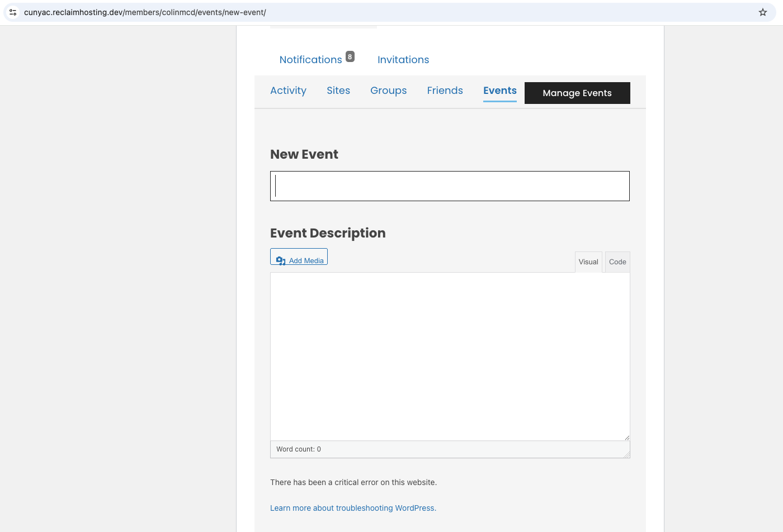Switch editor to Code mode
Viewport: 783px width, 532px height.
pyautogui.click(x=617, y=262)
